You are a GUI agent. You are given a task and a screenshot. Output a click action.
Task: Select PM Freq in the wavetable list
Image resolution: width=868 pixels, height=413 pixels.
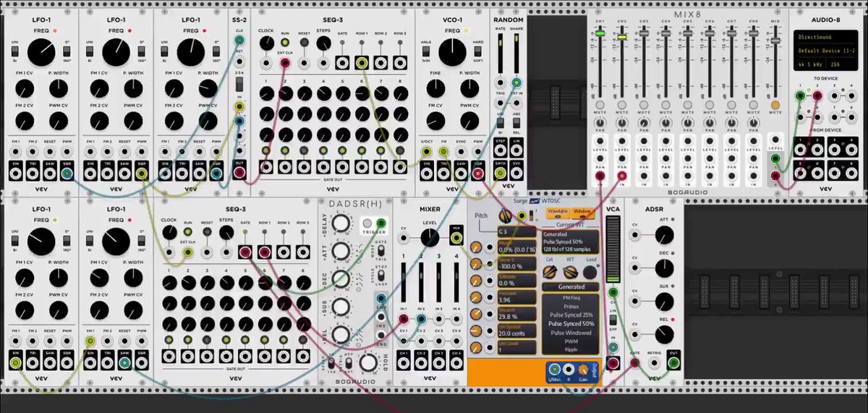[x=571, y=298]
